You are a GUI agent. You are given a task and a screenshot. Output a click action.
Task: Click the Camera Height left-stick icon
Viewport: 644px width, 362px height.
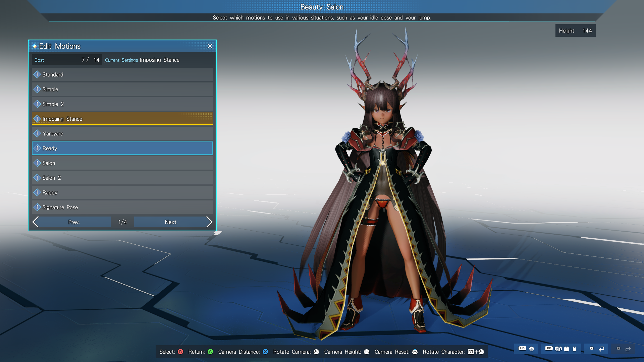tap(367, 352)
